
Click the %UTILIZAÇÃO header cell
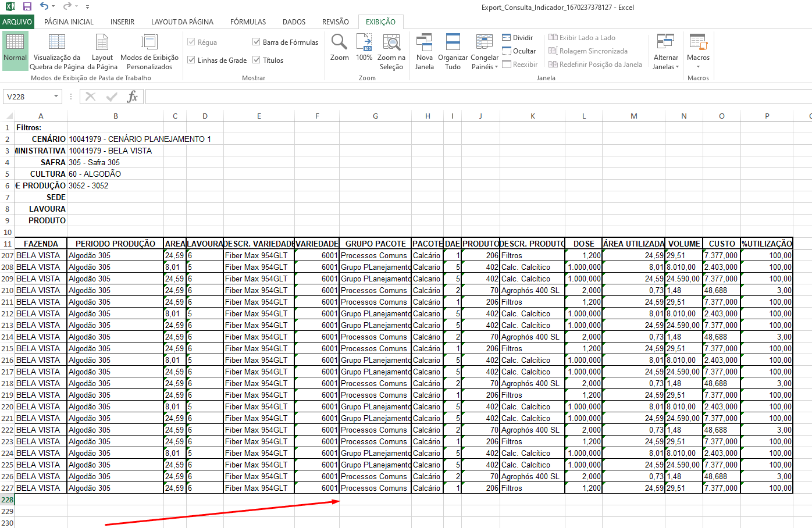coord(767,244)
